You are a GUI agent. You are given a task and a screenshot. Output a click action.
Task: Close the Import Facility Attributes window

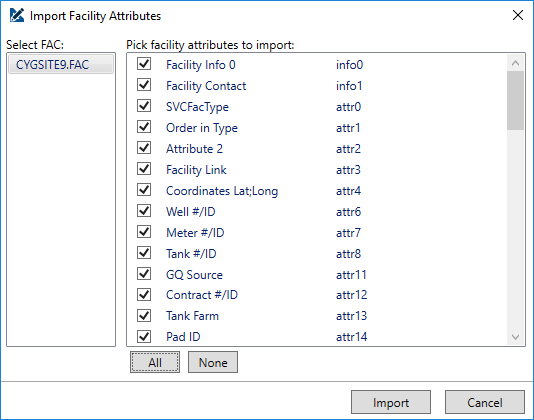(518, 15)
